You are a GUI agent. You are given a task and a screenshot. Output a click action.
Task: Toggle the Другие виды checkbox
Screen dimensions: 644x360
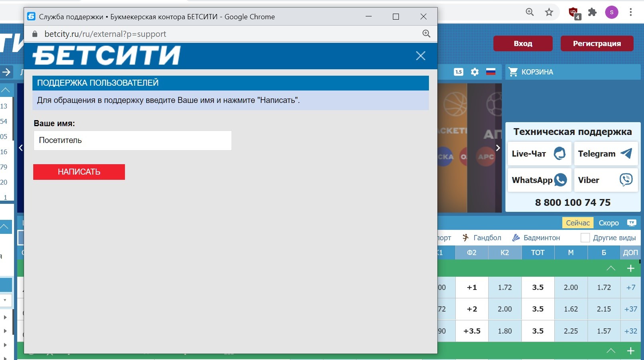tap(585, 238)
